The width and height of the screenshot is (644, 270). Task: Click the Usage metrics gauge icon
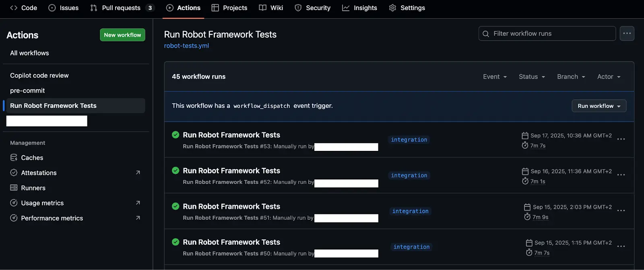click(14, 203)
